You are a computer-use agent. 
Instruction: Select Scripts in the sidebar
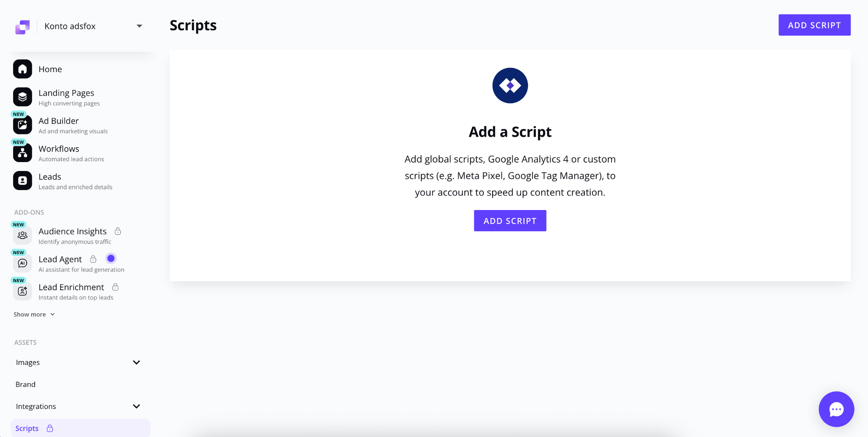[27, 429]
